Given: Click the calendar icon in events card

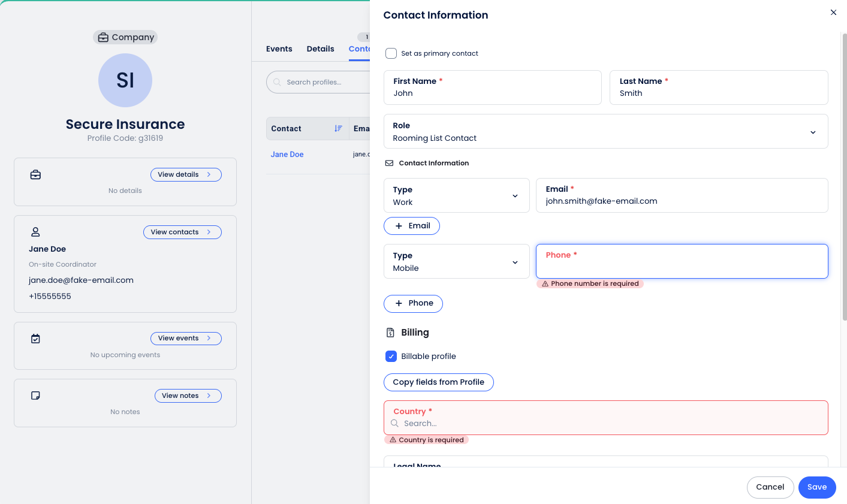Looking at the screenshot, I should pyautogui.click(x=35, y=339).
